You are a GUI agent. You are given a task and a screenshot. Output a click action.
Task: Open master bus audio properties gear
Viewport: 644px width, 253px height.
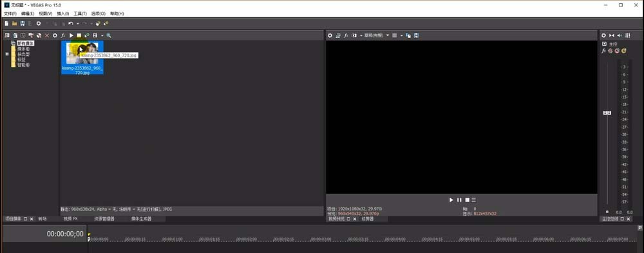[x=604, y=36]
